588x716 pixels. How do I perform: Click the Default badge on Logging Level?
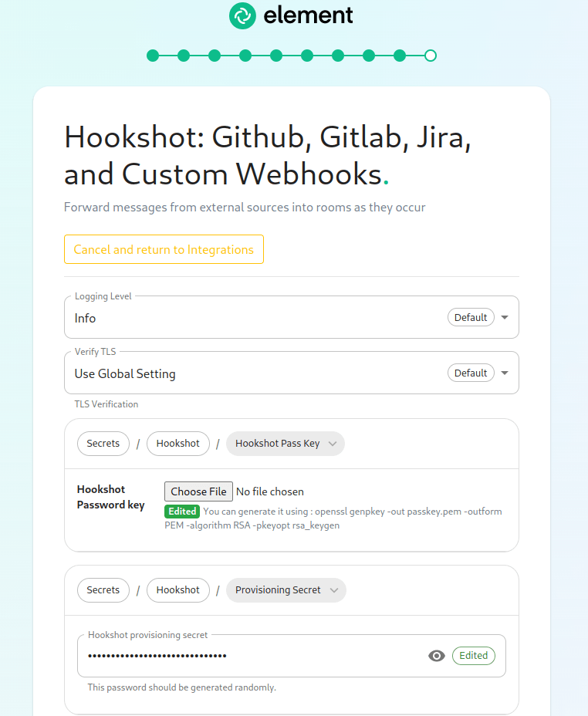click(471, 317)
